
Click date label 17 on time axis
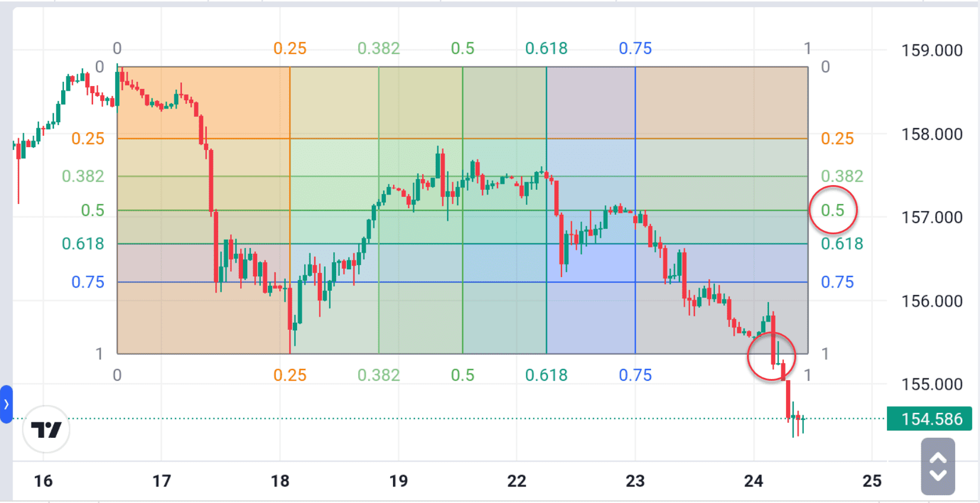162,480
